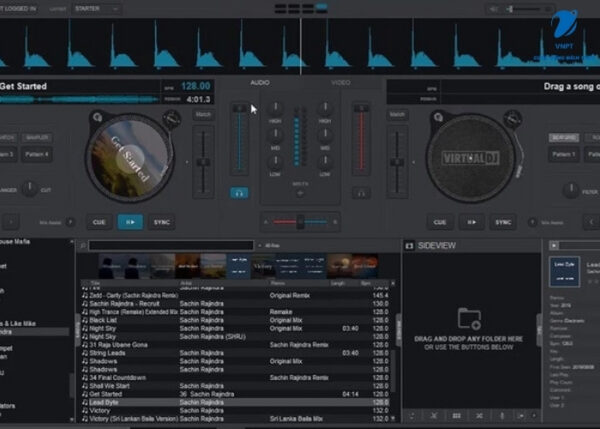
Task: Click the speaker icon at top right
Action: [494, 8]
